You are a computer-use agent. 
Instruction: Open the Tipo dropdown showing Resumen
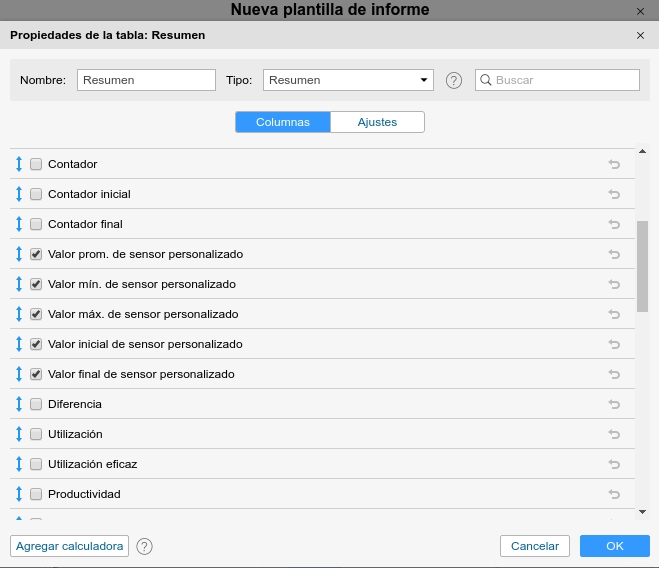(x=347, y=80)
